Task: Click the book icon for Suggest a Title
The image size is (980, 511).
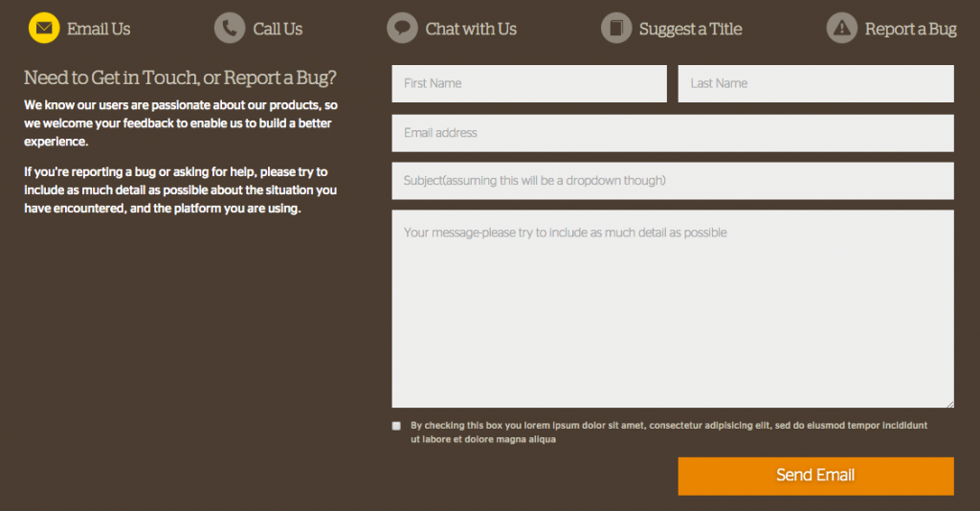Action: pyautogui.click(x=616, y=28)
